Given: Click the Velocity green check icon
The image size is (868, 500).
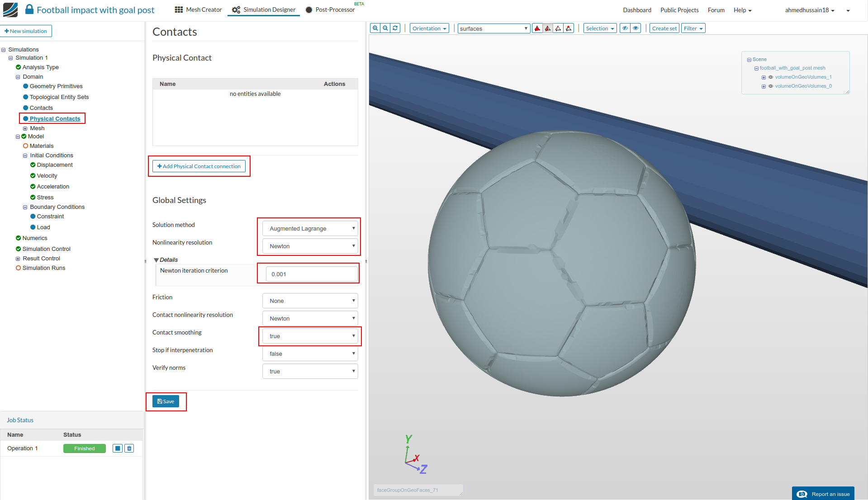Looking at the screenshot, I should tap(33, 176).
